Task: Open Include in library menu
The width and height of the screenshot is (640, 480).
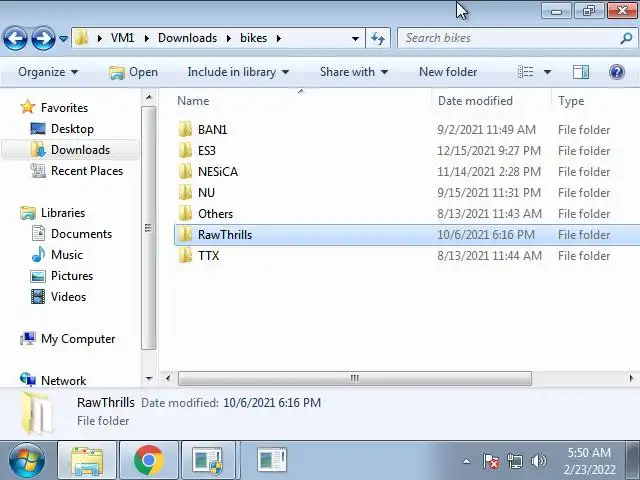Action: (x=238, y=72)
